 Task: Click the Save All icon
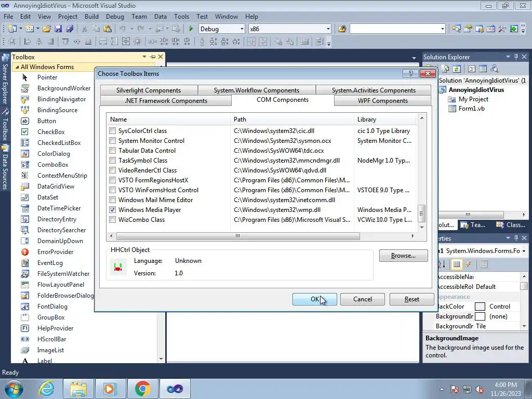(70, 29)
